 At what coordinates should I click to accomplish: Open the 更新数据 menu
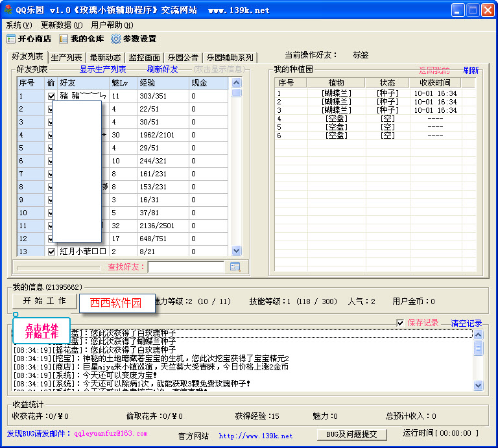tap(61, 25)
